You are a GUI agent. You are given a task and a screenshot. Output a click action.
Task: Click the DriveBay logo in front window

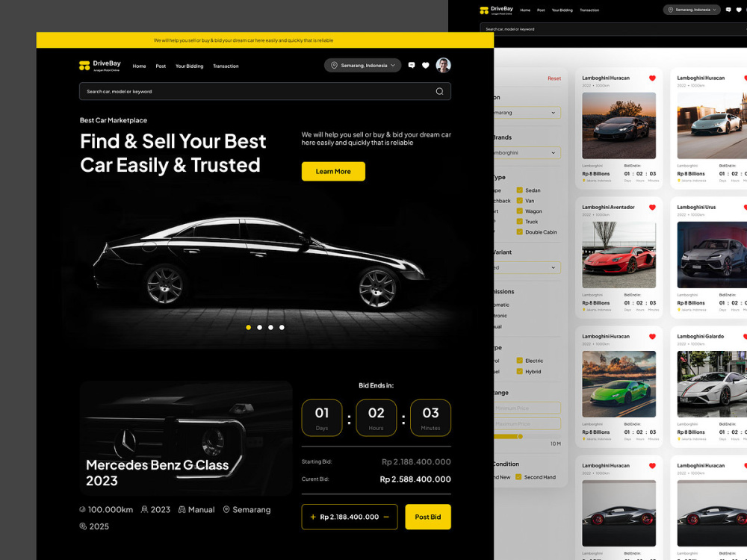coord(100,66)
